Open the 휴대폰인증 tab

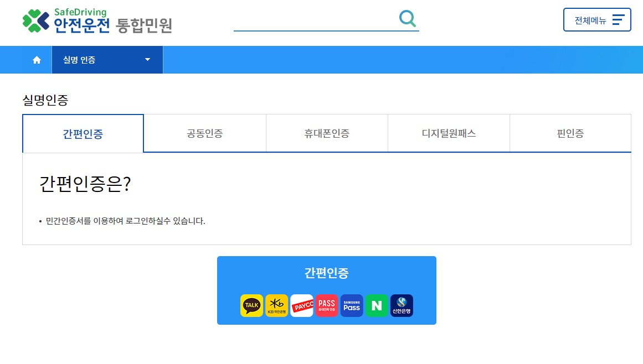(326, 133)
